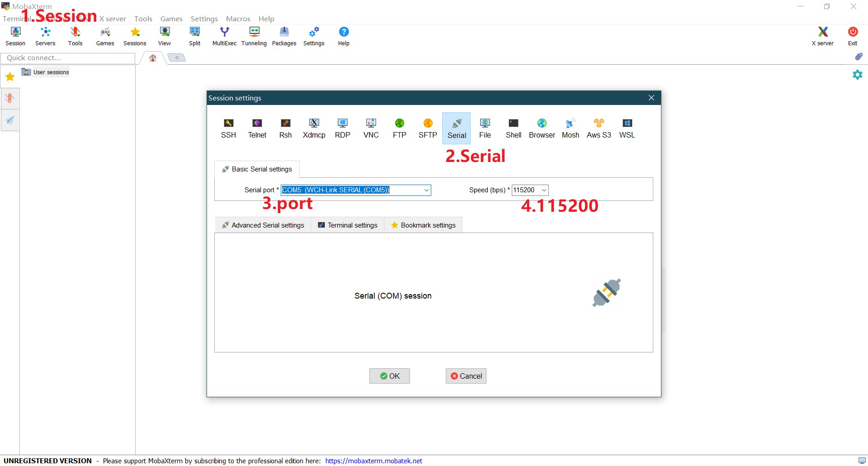
Task: Open the mobaxterm.mobatek.net link
Action: click(374, 461)
